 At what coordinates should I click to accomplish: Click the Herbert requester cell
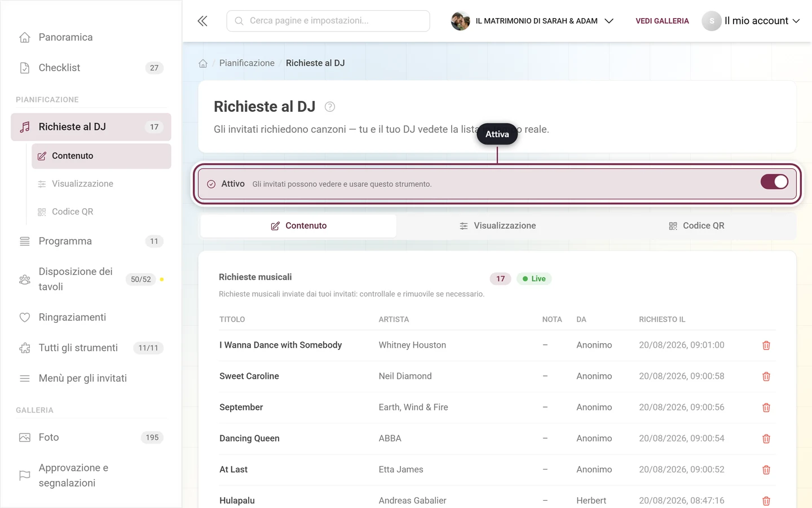point(592,501)
